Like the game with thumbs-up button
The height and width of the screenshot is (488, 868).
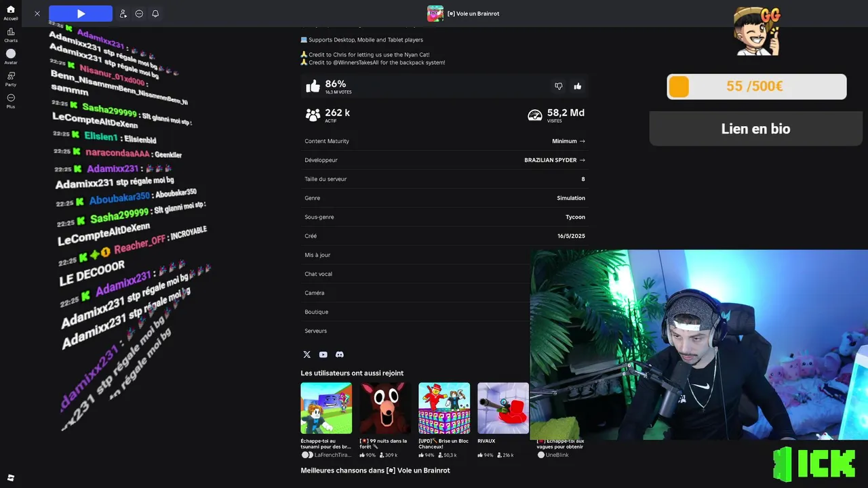click(578, 86)
